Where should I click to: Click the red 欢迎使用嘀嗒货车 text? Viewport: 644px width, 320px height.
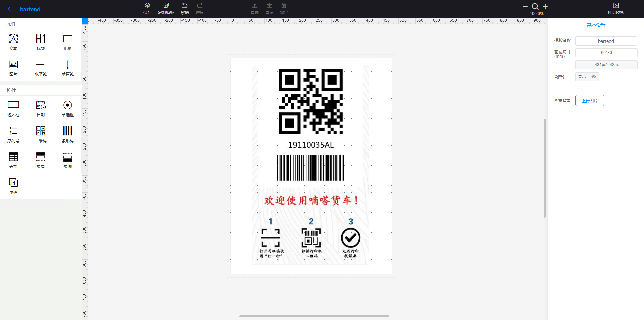click(x=311, y=201)
